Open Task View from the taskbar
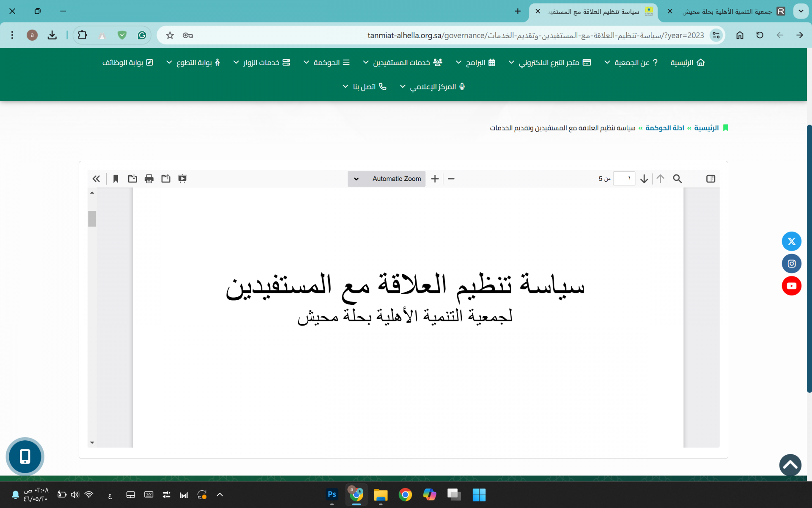Viewport: 812px width, 508px height. (x=454, y=494)
